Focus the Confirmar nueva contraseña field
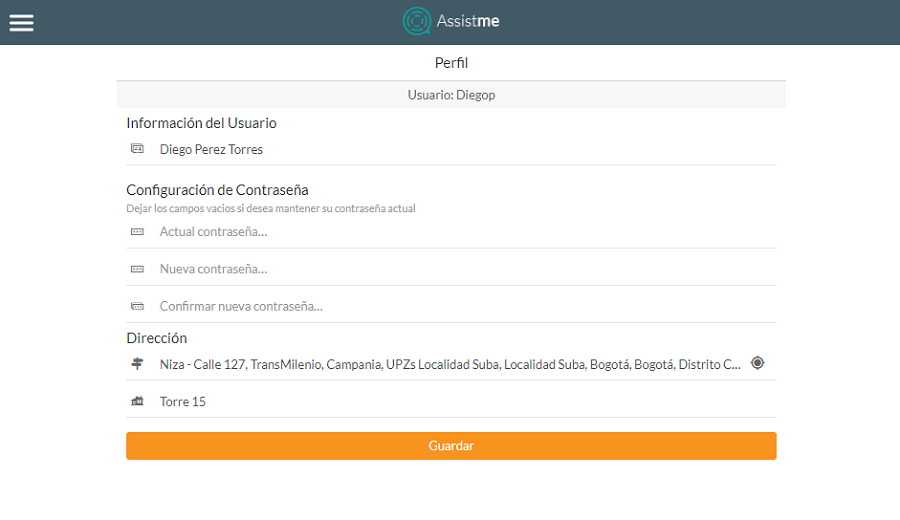 point(450,306)
